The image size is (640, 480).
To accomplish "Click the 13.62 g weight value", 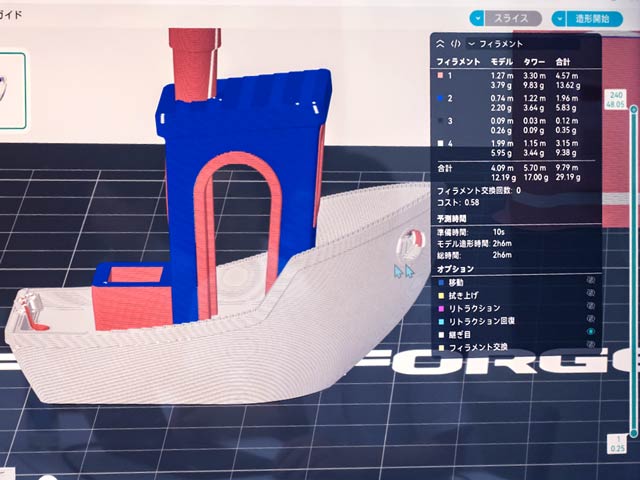I will click(x=568, y=86).
